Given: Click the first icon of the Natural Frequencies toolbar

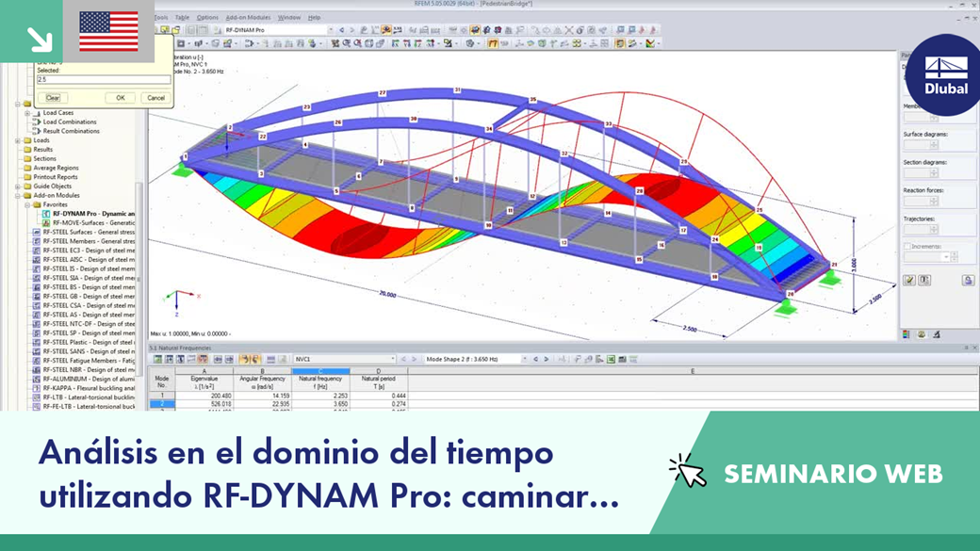Looking at the screenshot, I should point(157,359).
